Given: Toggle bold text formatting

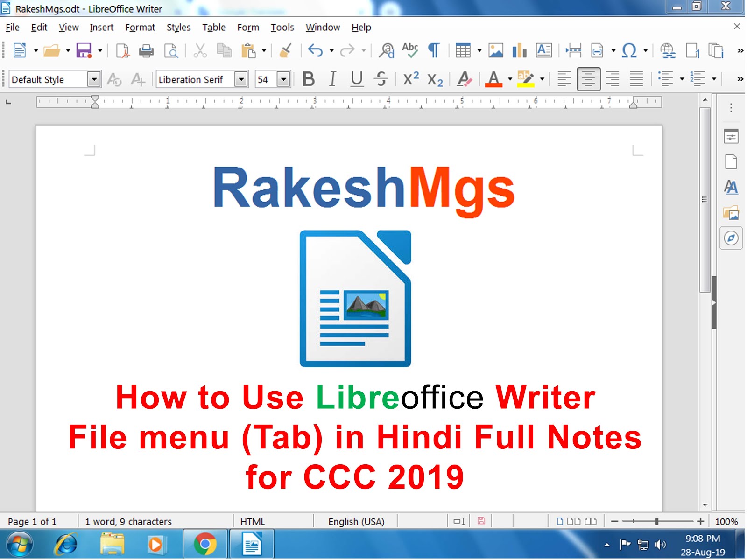Looking at the screenshot, I should pos(307,79).
